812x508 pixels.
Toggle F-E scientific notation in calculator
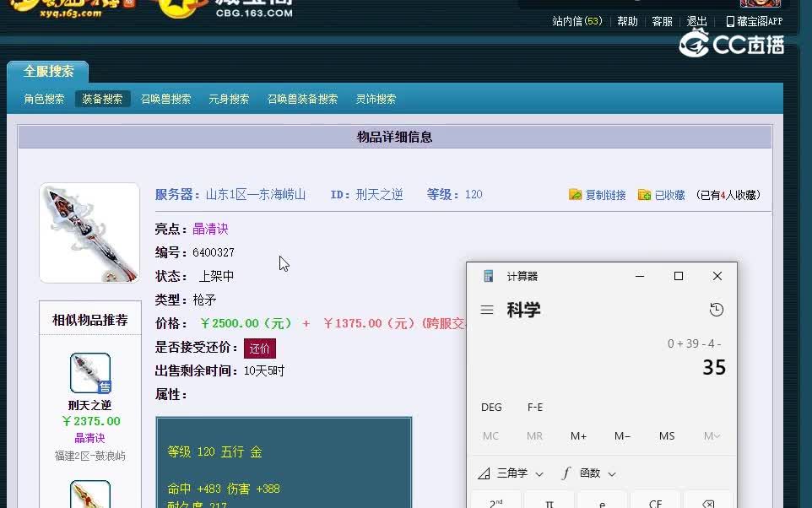(x=535, y=407)
